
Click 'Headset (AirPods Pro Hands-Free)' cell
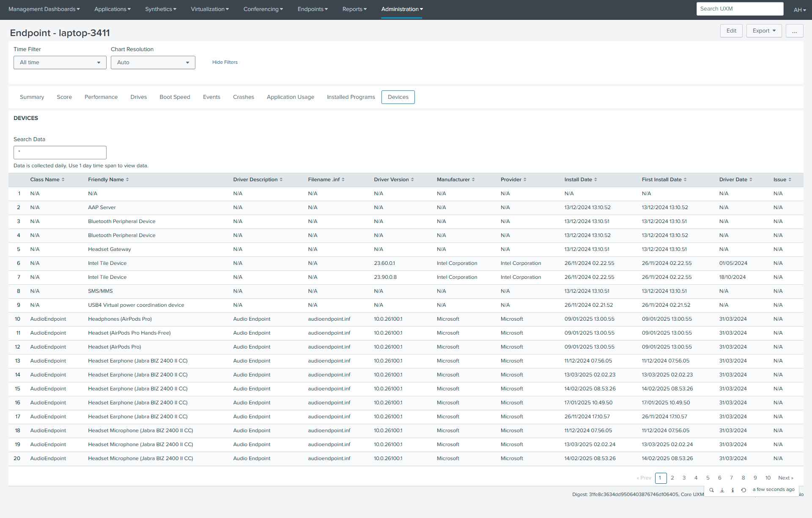point(129,333)
